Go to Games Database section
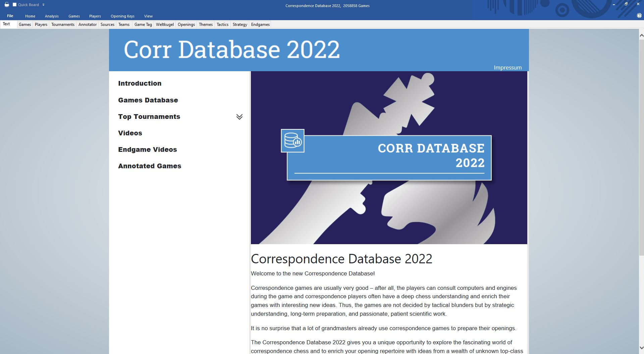This screenshot has width=644, height=354. tap(148, 100)
